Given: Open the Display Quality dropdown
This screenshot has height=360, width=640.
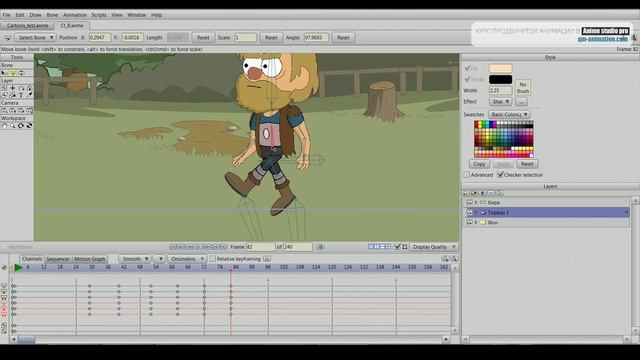Looking at the screenshot, I should (x=433, y=247).
